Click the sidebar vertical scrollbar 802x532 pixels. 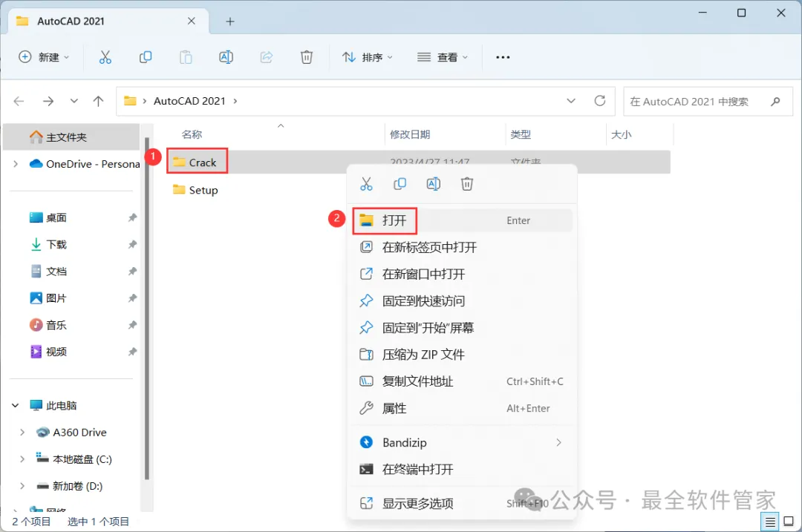pos(147,308)
